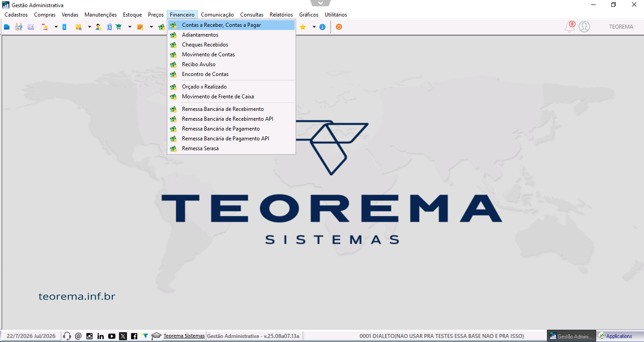Select Adiantamentos menu entry
This screenshot has width=644, height=342.
tap(231, 35)
